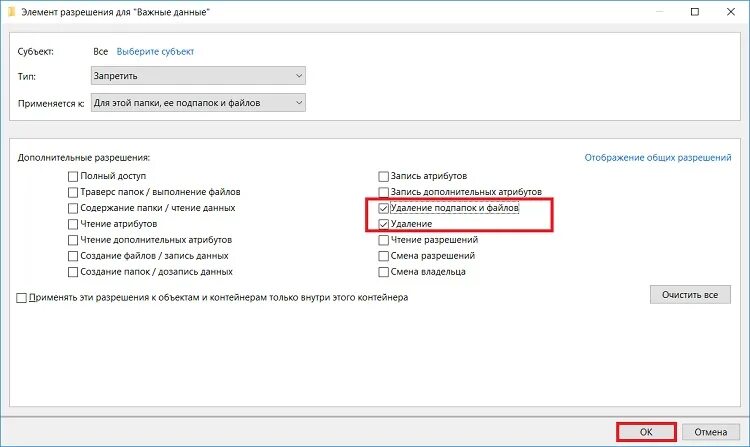Open "Отображение общих разрешений" link

[658, 157]
